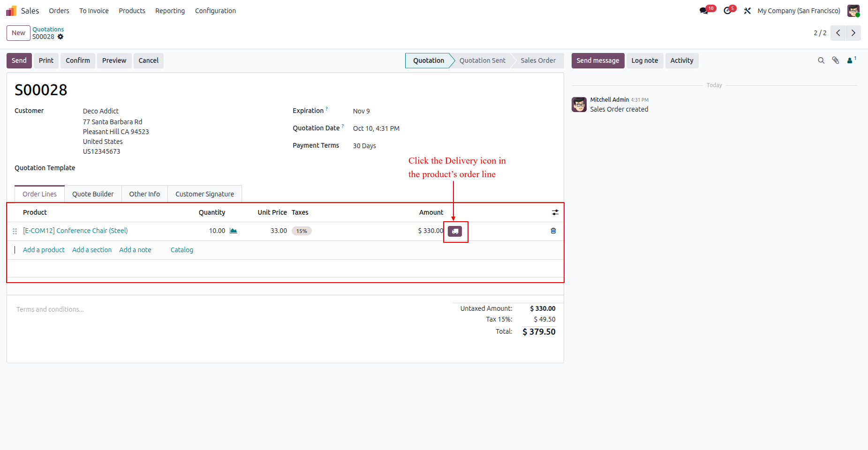This screenshot has height=450, width=868.
Task: Delete the Conference Chair order line
Action: pyautogui.click(x=553, y=231)
